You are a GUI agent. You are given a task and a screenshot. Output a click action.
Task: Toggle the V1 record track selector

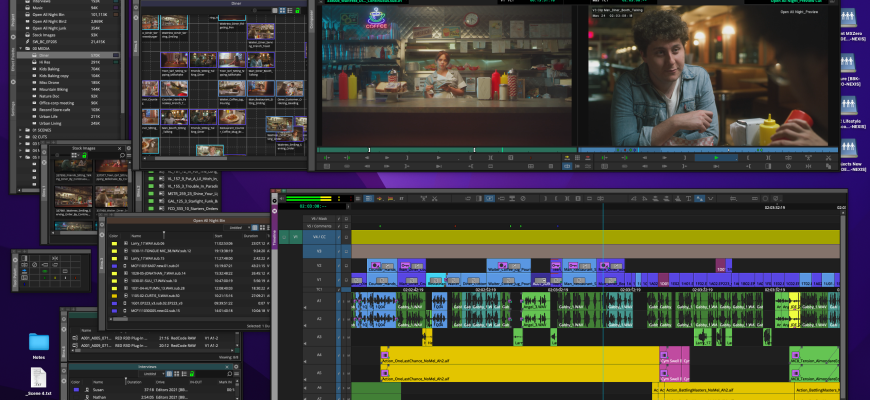point(319,280)
